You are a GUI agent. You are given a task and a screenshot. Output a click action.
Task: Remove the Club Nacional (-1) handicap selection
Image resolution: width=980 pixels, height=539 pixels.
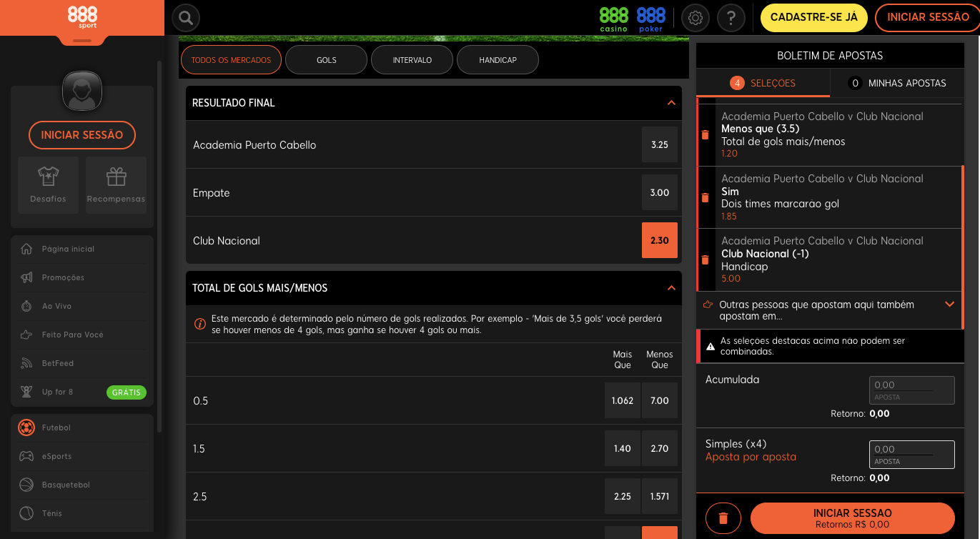pyautogui.click(x=706, y=259)
